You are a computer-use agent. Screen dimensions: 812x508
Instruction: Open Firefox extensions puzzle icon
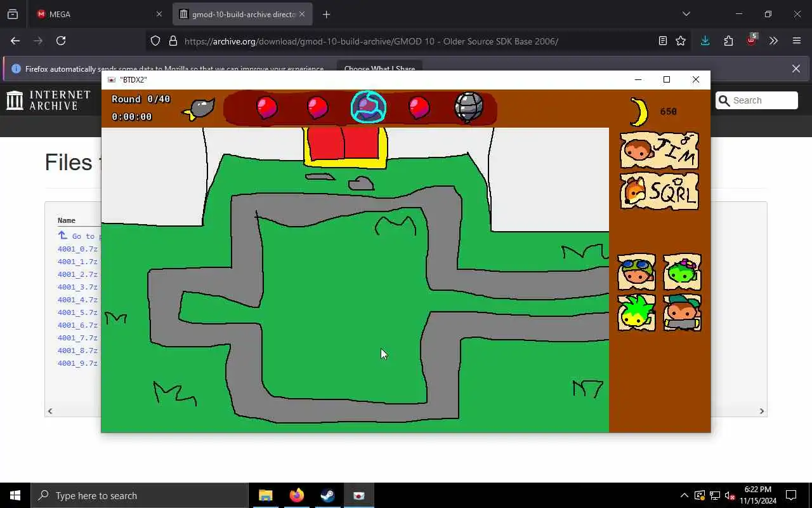(x=728, y=41)
